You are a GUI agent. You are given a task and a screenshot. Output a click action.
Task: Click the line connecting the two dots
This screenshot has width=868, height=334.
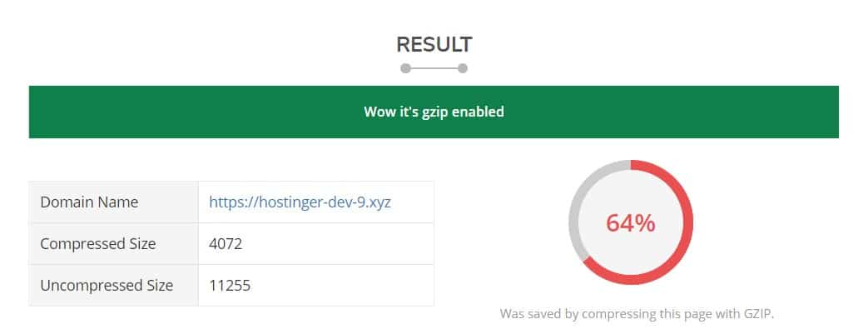434,68
